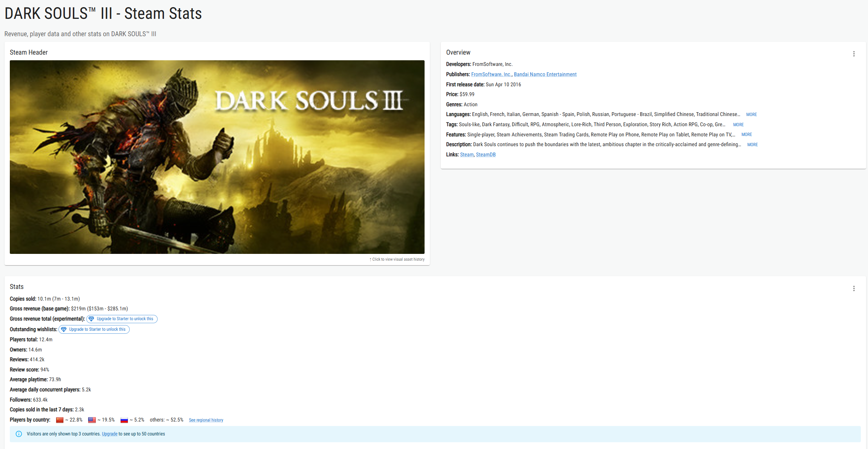Open the Stats card three-dot menu
868x449 pixels.
(854, 289)
